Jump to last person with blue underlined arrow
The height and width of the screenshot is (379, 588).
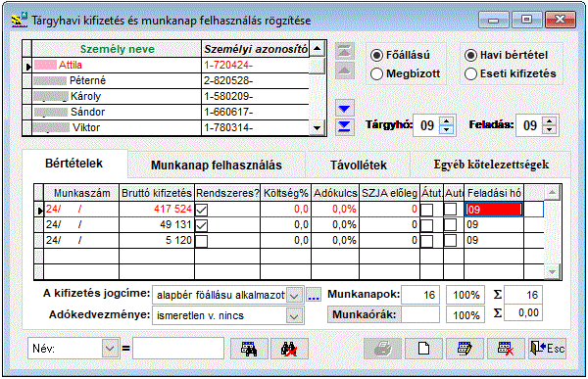[x=344, y=127]
